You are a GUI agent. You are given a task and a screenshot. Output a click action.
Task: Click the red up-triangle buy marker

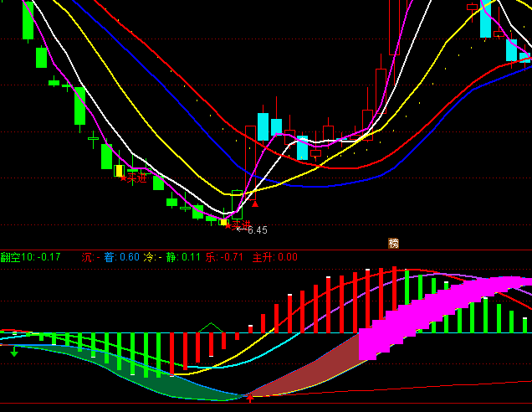[256, 202]
